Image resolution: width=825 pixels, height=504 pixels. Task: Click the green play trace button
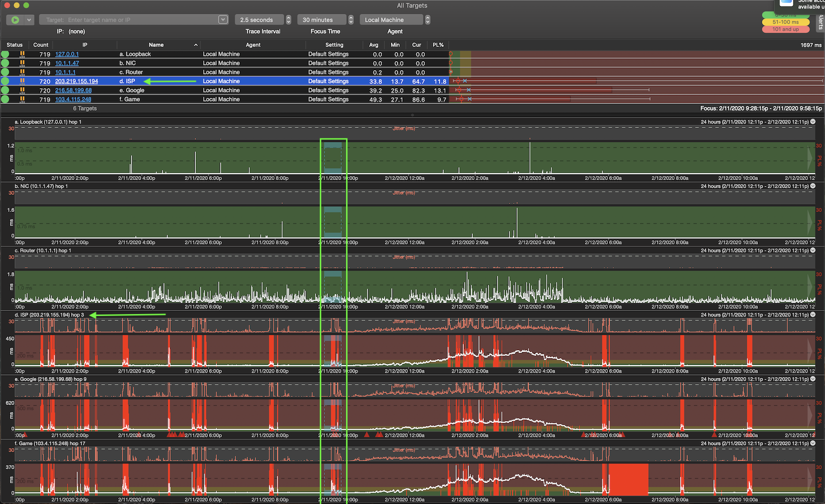(x=15, y=20)
